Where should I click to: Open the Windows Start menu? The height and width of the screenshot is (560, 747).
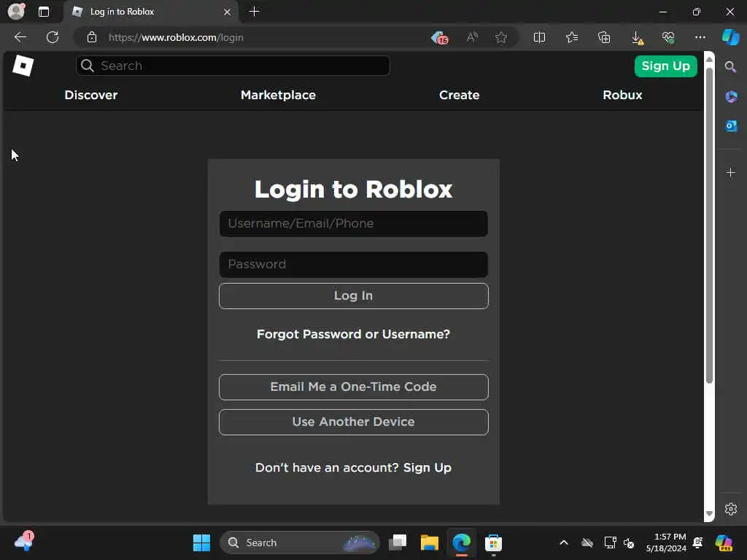pyautogui.click(x=201, y=542)
